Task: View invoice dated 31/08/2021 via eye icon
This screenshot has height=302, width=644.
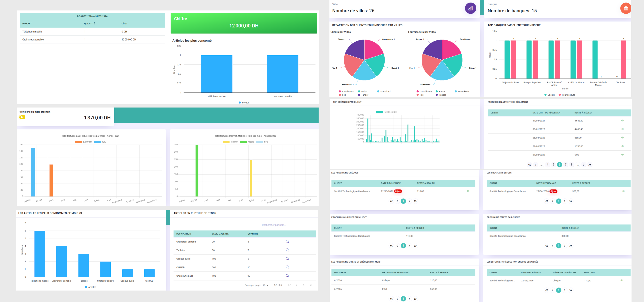Action: [x=622, y=121]
